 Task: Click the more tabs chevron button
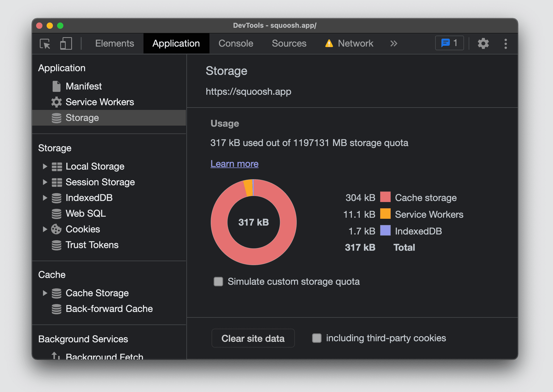point(394,43)
